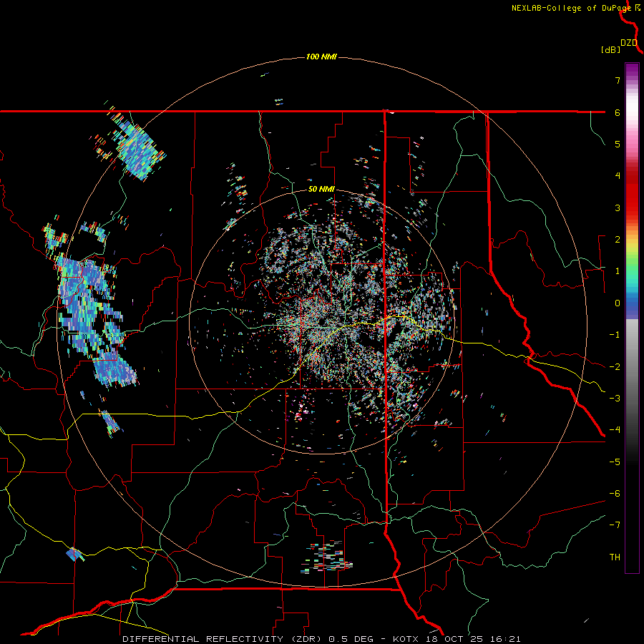Click the scale value -4 label
The height and width of the screenshot is (644, 644).
[615, 430]
